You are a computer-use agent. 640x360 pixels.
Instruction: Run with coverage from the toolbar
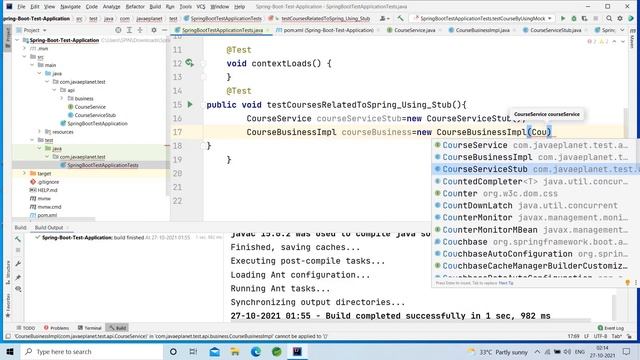click(x=584, y=18)
